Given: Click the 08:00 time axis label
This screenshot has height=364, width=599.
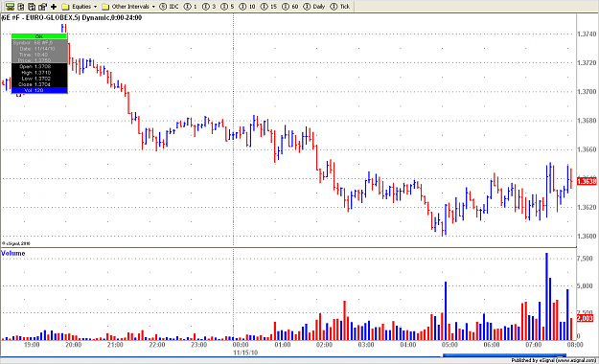Looking at the screenshot, I should coord(575,345).
